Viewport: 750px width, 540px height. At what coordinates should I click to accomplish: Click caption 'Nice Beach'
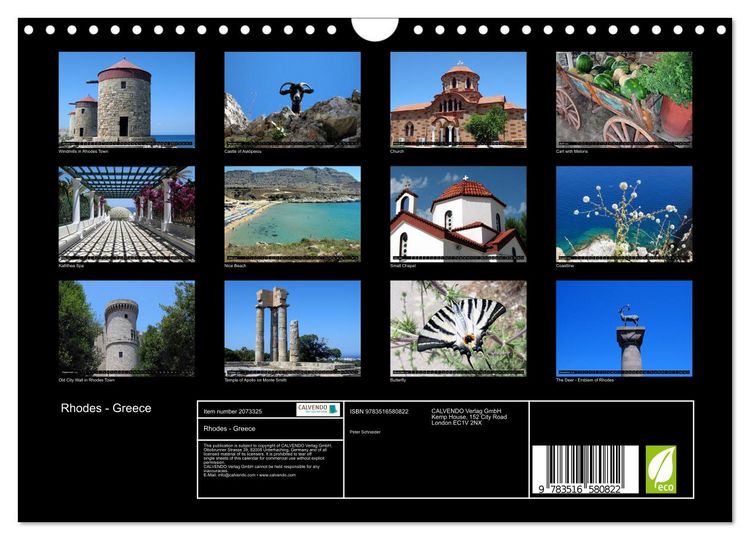235,265
